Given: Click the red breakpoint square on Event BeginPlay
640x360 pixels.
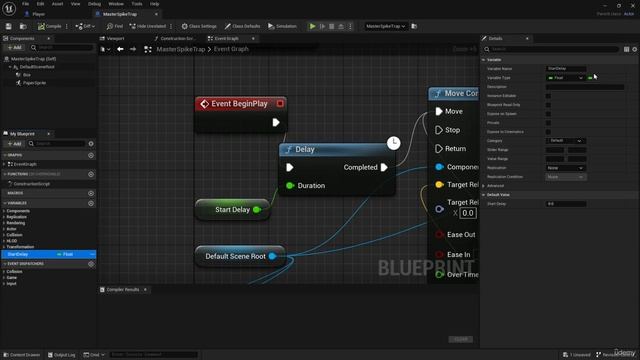Looking at the screenshot, I should [280, 104].
